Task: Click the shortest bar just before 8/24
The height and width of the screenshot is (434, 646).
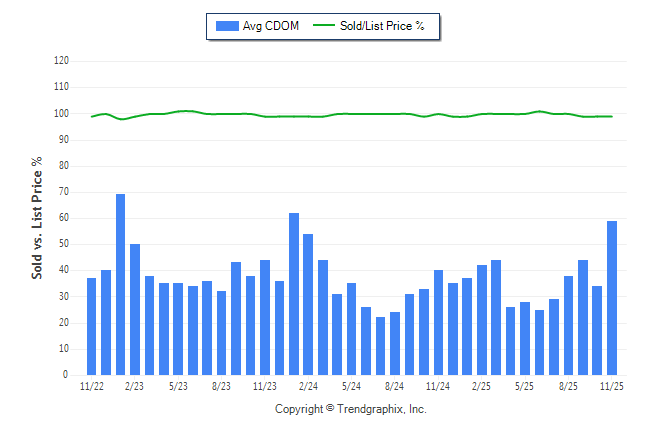Action: [x=380, y=346]
